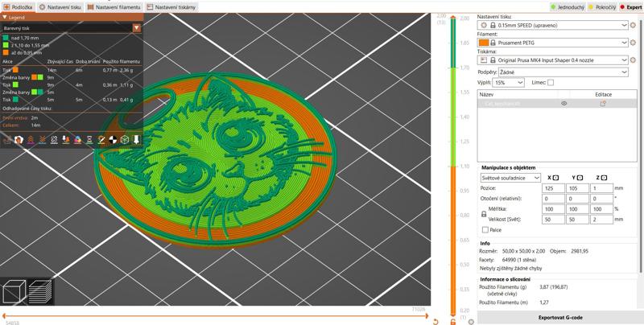Open the Nastavení tisku tab
The width and height of the screenshot is (644, 325).
pyautogui.click(x=61, y=7)
